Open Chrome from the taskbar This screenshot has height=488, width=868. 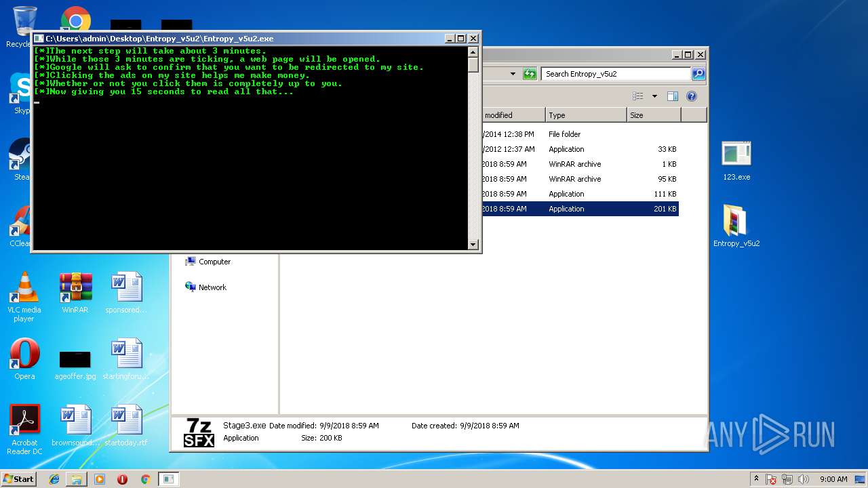tap(145, 479)
